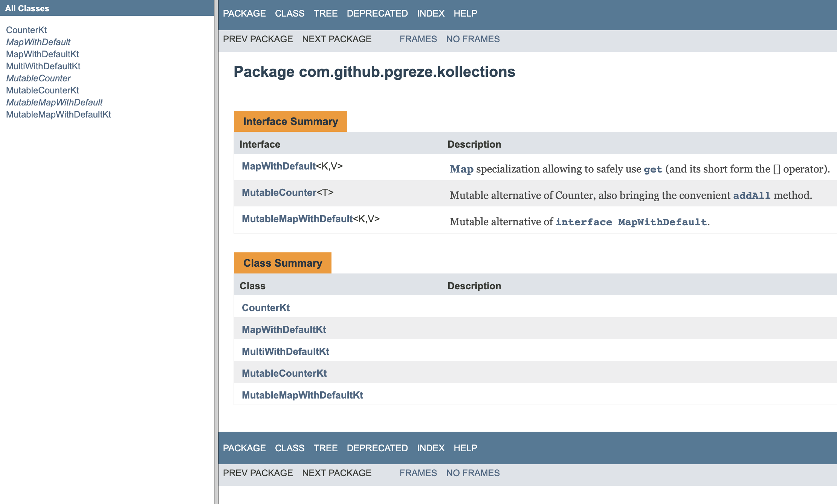Follow the Map link in description
The height and width of the screenshot is (504, 837).
pos(461,169)
